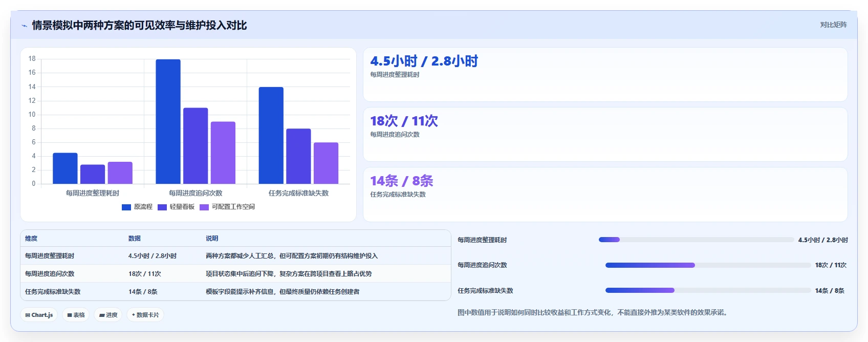Click the 原流程 bar for 每周进度追问次数
The image size is (868, 342).
(168, 121)
